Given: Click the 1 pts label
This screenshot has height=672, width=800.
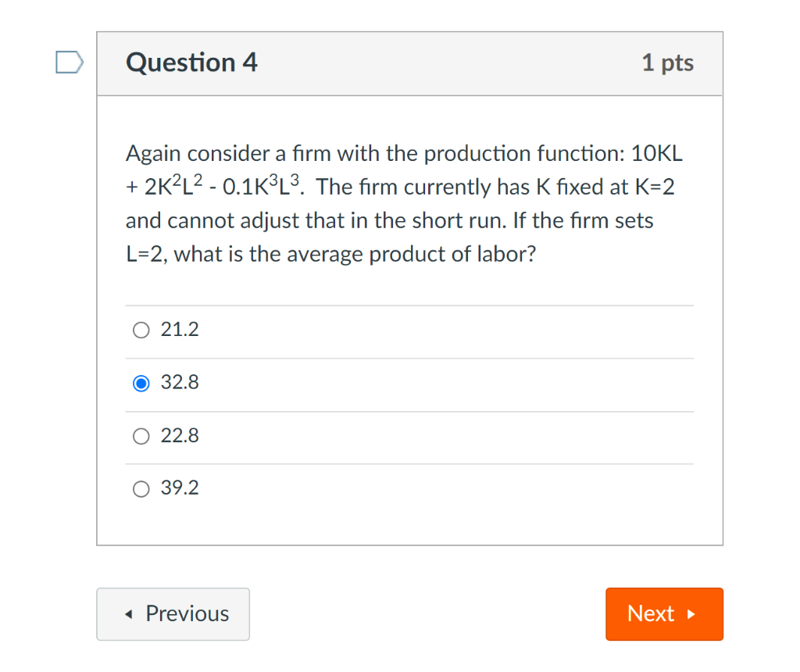Looking at the screenshot, I should pos(668,63).
